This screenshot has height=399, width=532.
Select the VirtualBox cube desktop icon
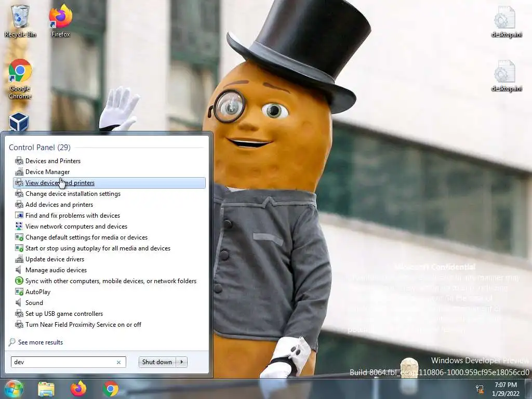[19, 122]
